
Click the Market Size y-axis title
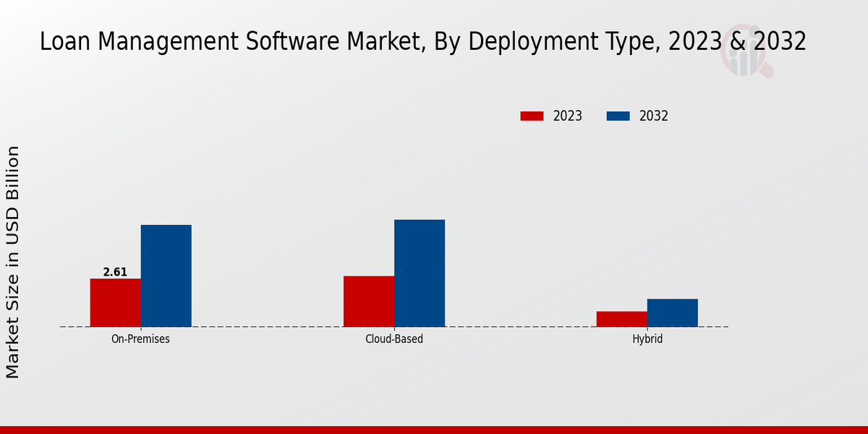click(13, 262)
